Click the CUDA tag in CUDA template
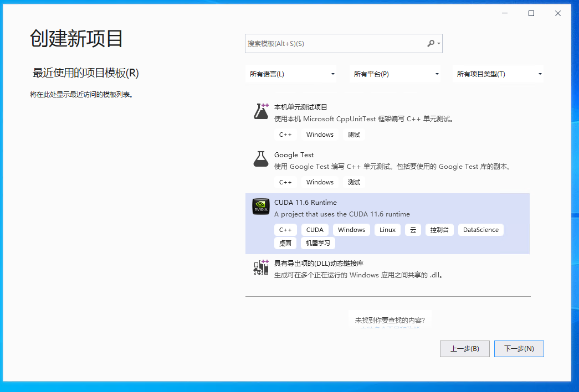The width and height of the screenshot is (579, 392). tap(315, 230)
